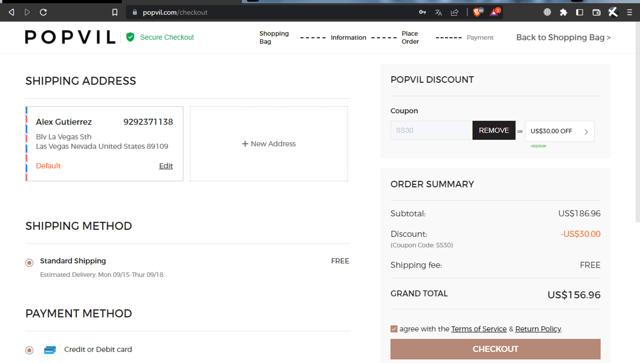640x363 pixels.
Task: Go to the Information step
Action: (348, 37)
